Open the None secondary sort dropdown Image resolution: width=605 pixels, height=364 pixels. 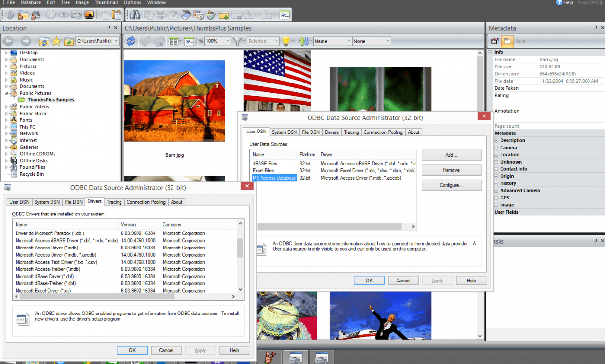point(372,41)
